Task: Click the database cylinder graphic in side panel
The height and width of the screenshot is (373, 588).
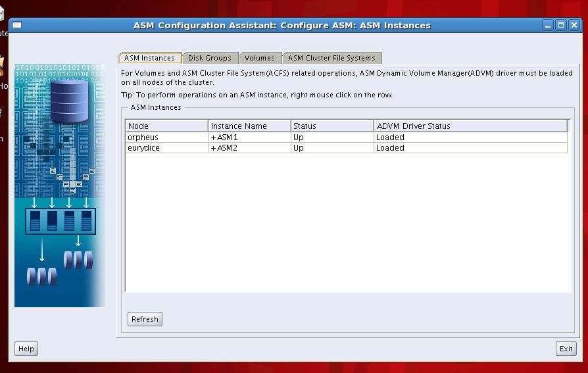Action: click(x=69, y=101)
